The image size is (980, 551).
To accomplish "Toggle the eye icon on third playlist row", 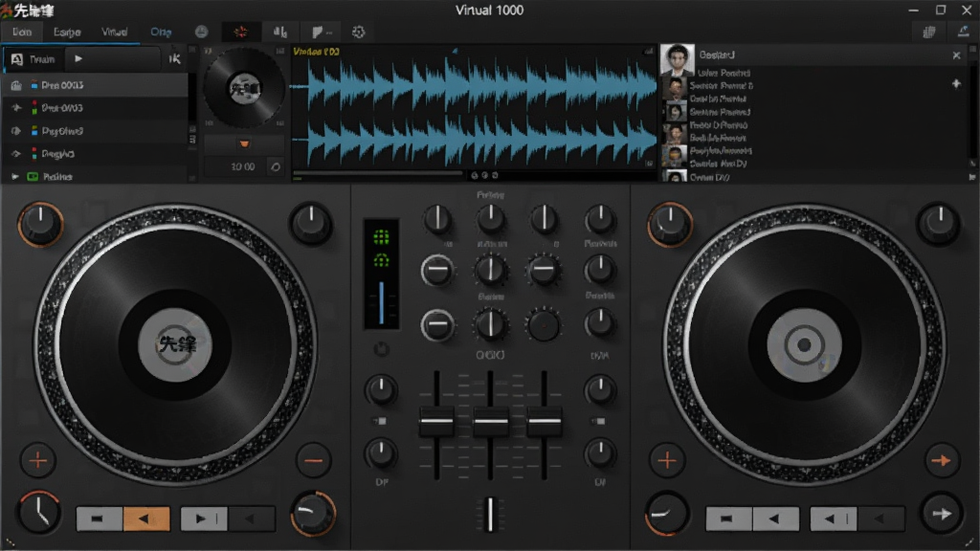I will (x=16, y=131).
